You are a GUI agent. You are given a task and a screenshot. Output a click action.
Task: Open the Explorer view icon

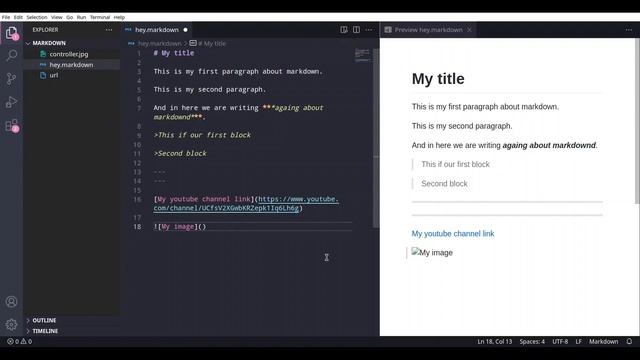pyautogui.click(x=11, y=33)
